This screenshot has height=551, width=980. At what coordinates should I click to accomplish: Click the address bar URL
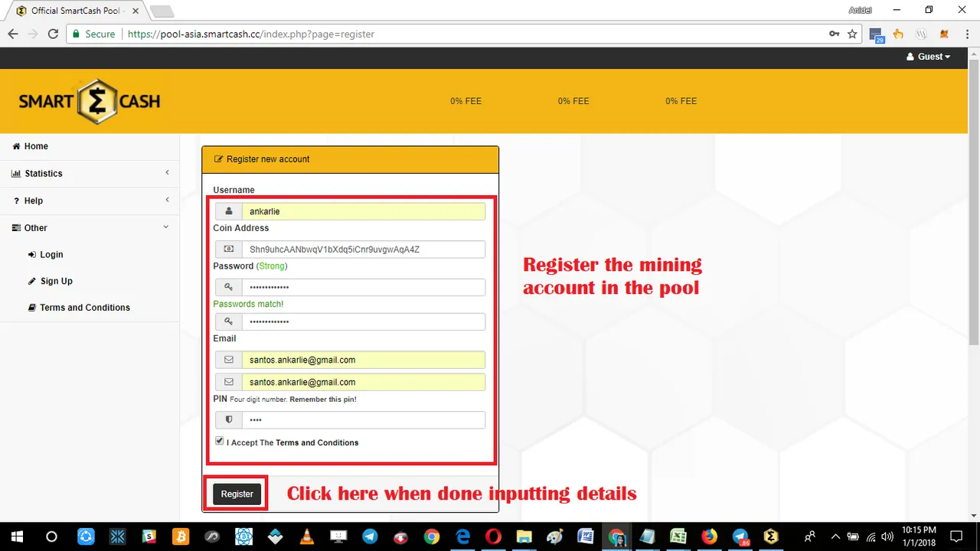(x=251, y=34)
